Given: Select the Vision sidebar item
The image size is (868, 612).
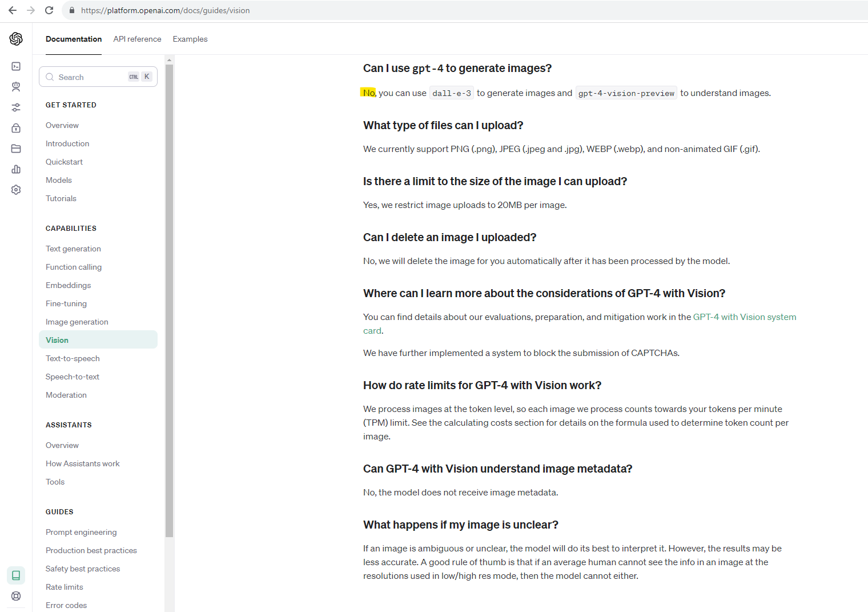Looking at the screenshot, I should pyautogui.click(x=98, y=340).
